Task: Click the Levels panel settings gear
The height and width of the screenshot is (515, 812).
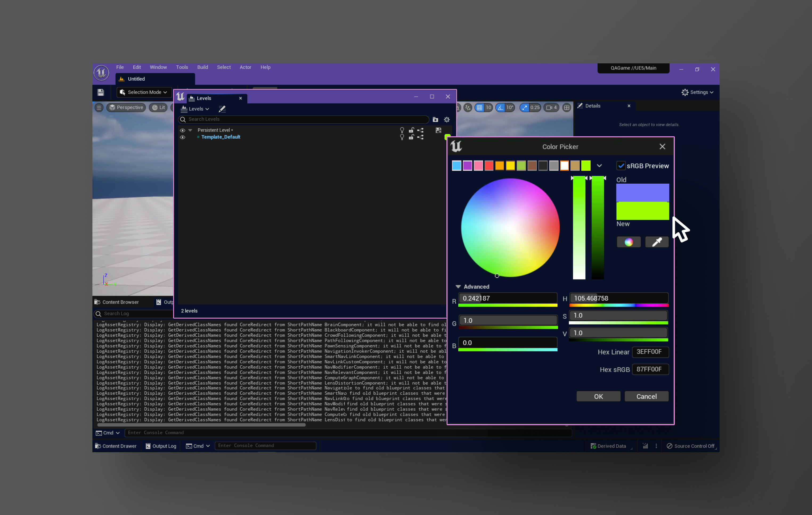Action: pyautogui.click(x=446, y=119)
